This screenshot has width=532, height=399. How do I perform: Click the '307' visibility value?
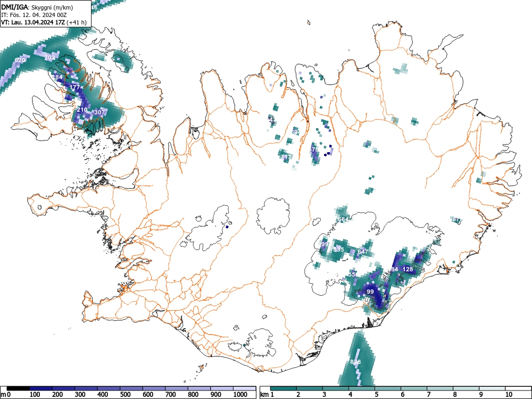click(x=100, y=112)
